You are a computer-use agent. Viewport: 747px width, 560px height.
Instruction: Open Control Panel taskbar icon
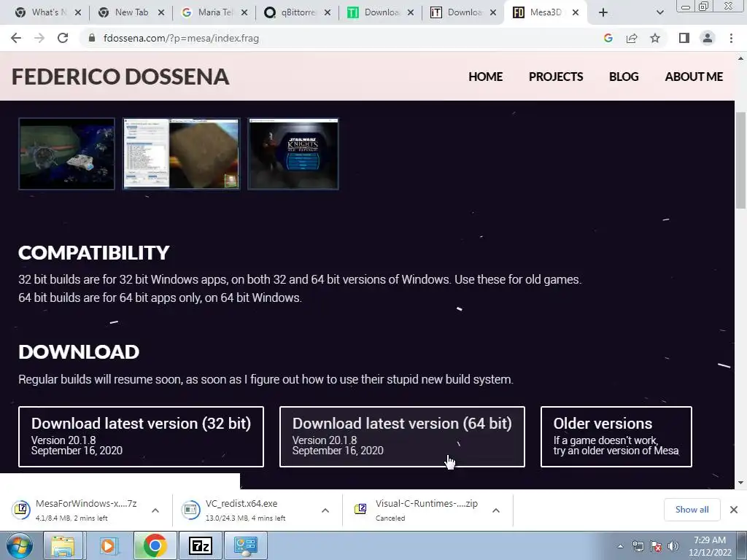[x=246, y=545]
